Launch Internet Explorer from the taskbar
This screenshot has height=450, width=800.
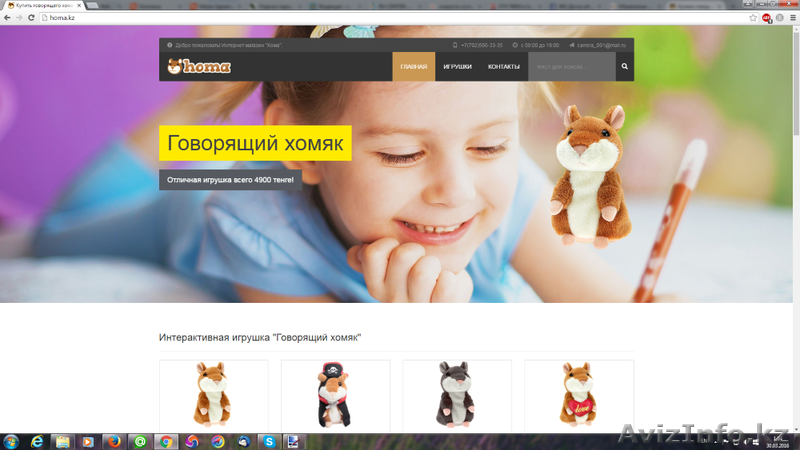37,442
